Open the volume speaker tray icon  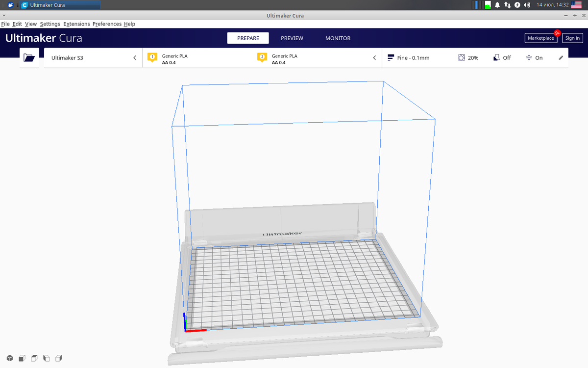click(x=527, y=5)
